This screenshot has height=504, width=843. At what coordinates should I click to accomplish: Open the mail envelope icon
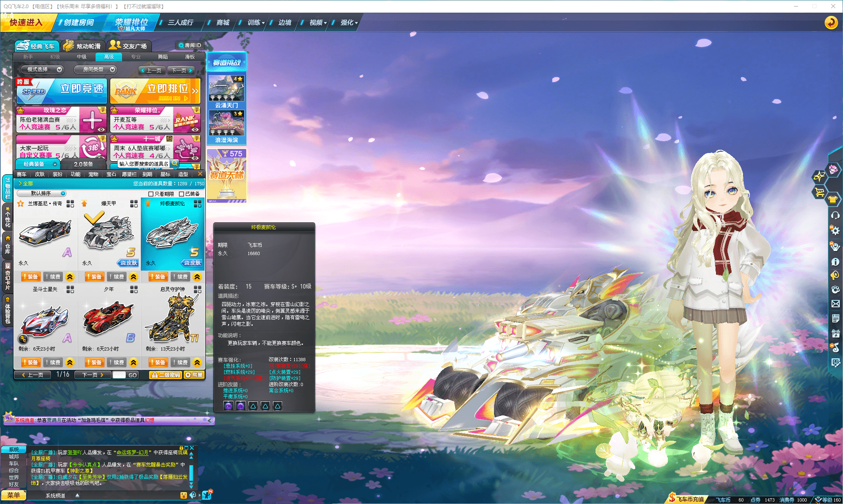(835, 304)
